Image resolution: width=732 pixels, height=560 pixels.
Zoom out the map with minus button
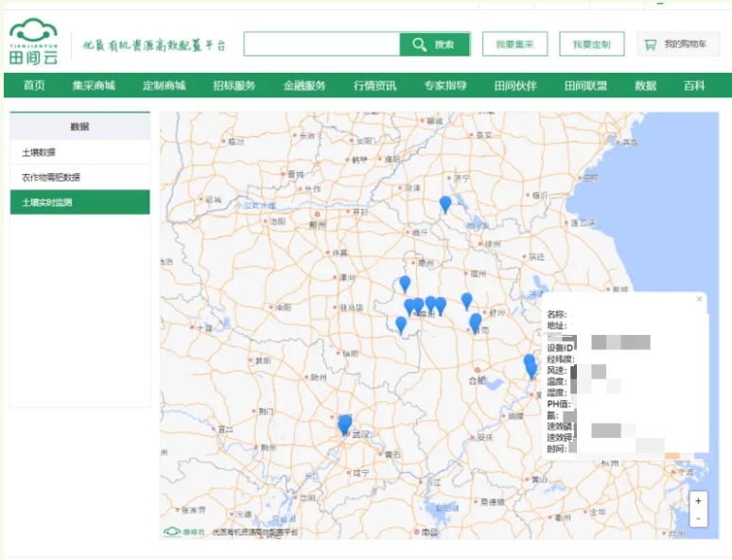click(698, 518)
